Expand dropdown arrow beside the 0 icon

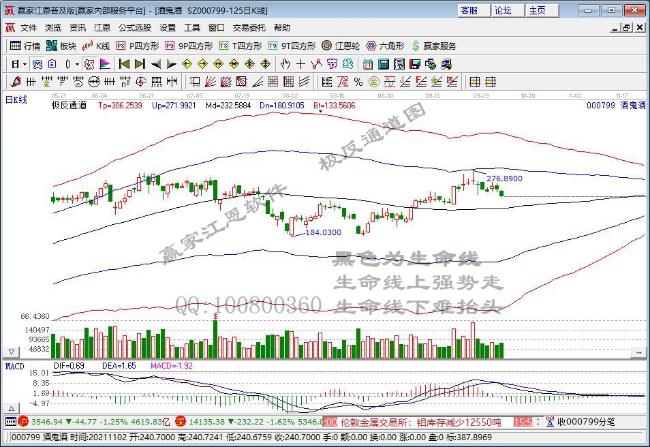(77, 64)
